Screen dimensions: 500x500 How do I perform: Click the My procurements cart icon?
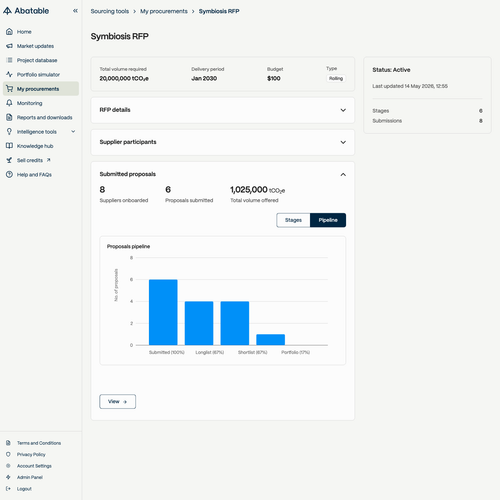pyautogui.click(x=9, y=89)
